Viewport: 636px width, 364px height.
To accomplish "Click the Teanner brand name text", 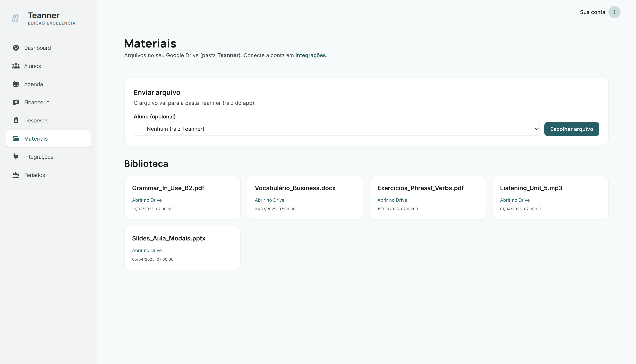I will tap(44, 15).
